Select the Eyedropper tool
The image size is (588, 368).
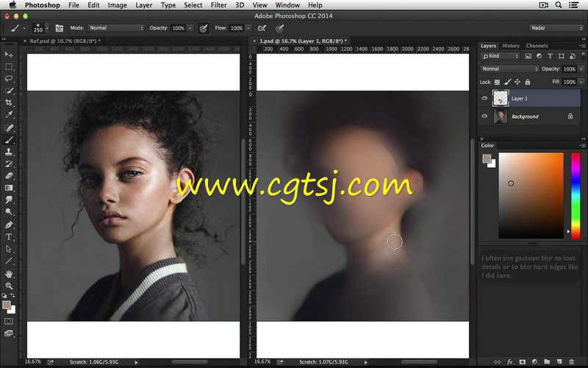(x=9, y=115)
